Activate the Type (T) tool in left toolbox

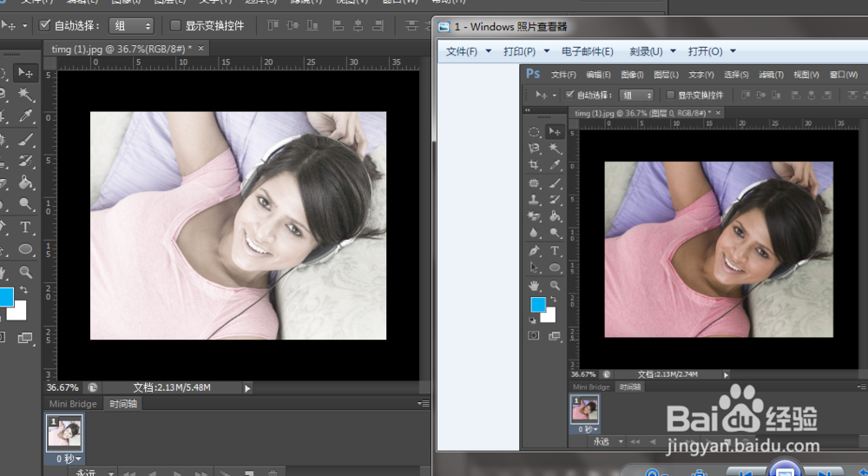click(x=26, y=228)
